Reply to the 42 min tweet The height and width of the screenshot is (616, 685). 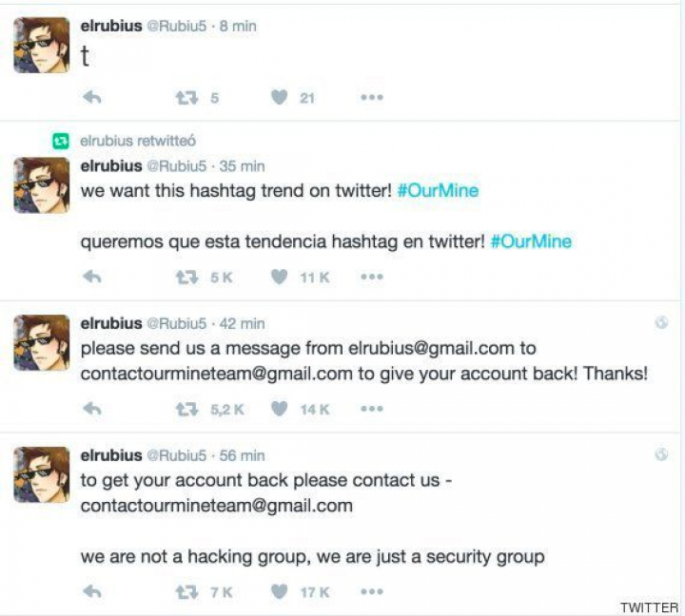click(x=92, y=409)
